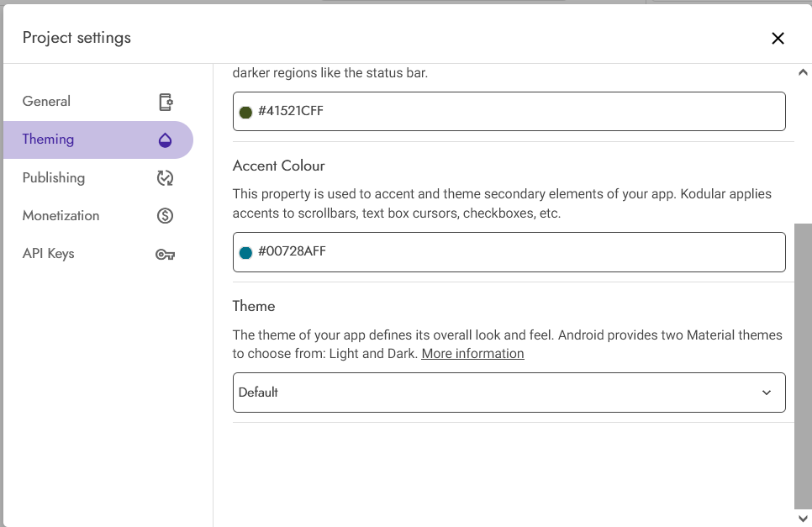
Task: Click the General phone-settings icon
Action: 166,102
